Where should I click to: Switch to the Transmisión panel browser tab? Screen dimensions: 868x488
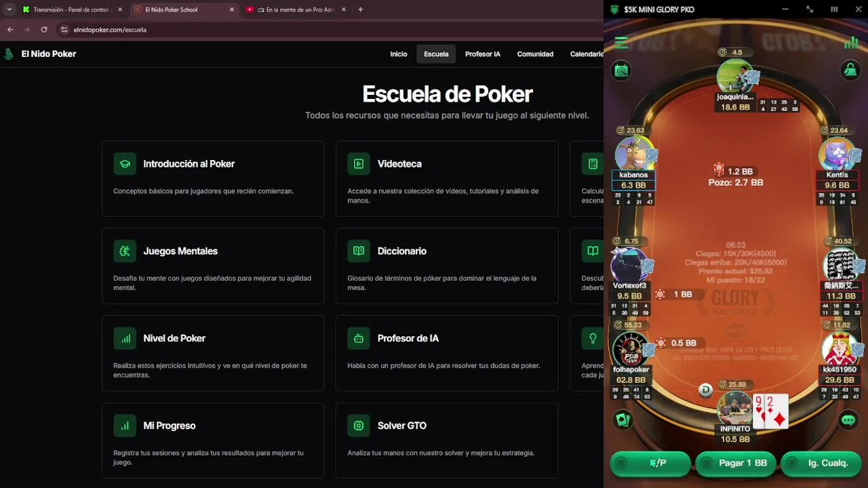click(x=66, y=9)
